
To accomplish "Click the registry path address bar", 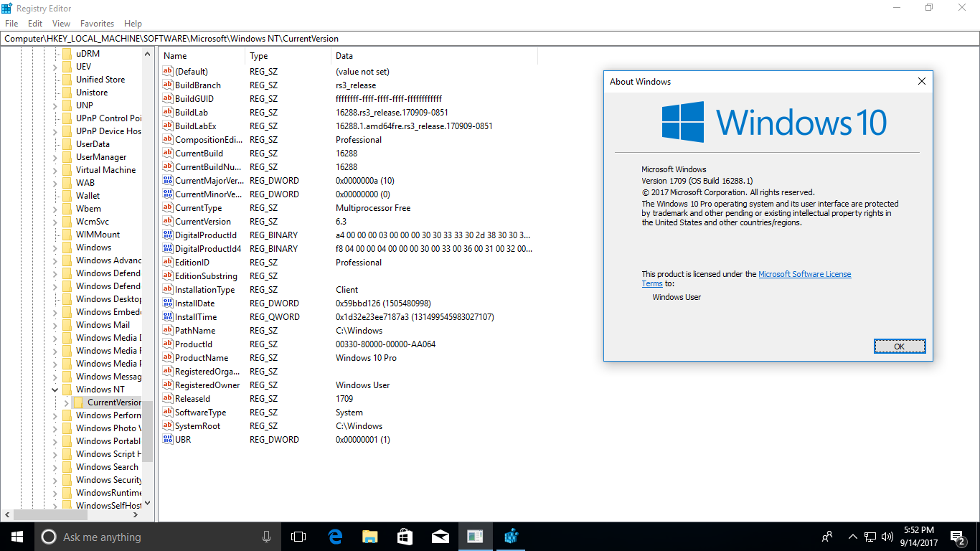I will (490, 39).
